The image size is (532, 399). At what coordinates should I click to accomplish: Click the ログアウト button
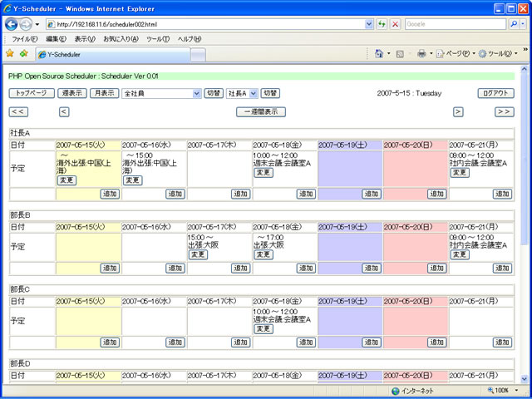(x=496, y=93)
